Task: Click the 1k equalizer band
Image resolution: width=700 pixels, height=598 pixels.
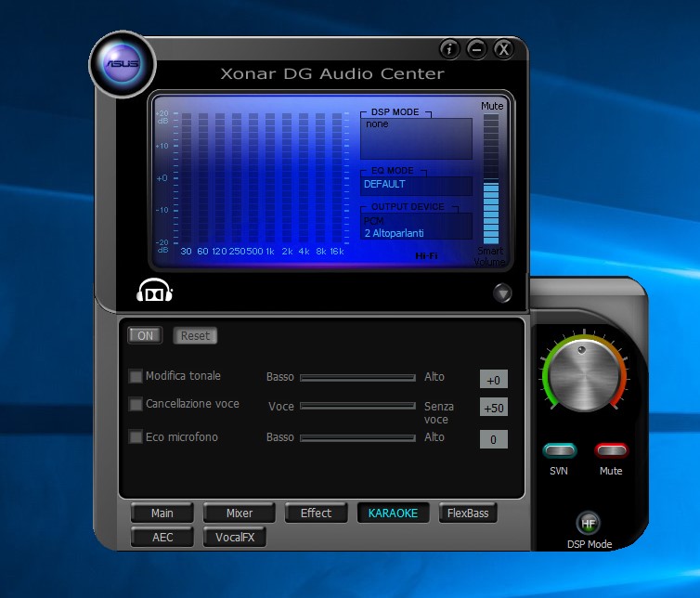Action: coord(270,177)
